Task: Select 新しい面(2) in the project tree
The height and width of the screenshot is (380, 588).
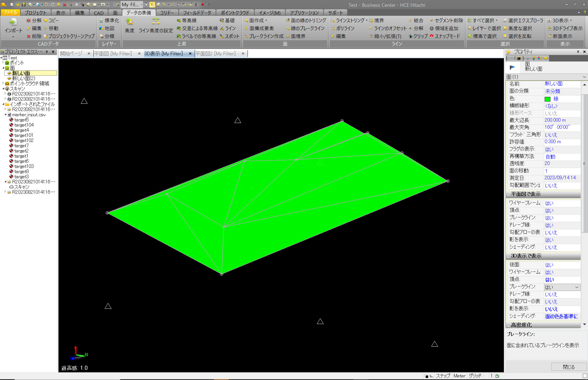Action: coord(24,78)
